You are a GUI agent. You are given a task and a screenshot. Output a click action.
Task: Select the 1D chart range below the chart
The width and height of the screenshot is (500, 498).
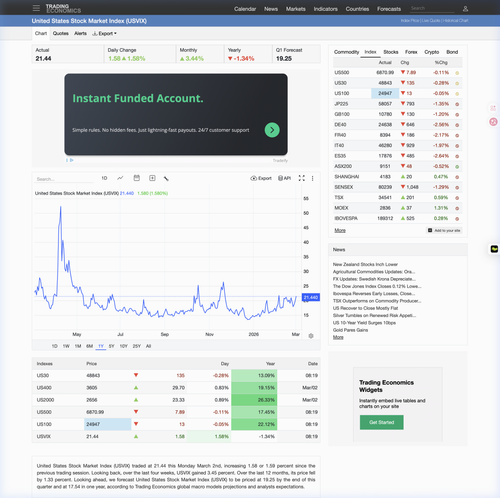[55, 346]
